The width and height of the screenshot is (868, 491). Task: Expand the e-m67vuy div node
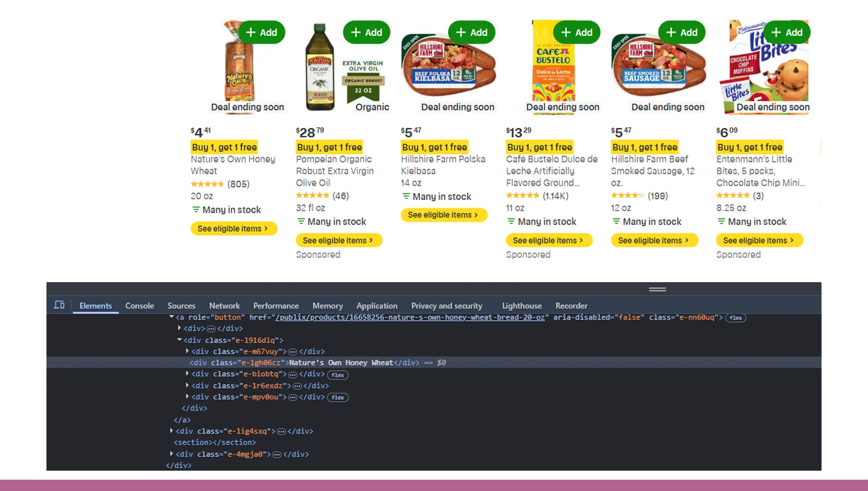pos(187,351)
